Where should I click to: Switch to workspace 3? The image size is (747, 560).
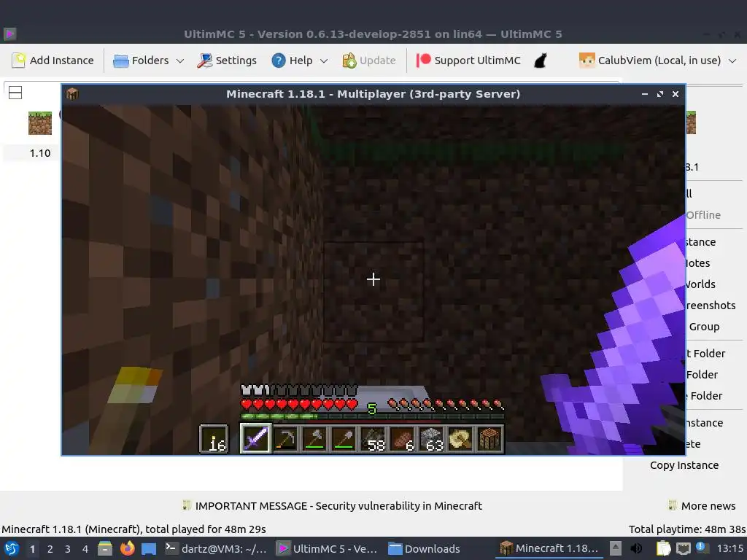click(68, 549)
